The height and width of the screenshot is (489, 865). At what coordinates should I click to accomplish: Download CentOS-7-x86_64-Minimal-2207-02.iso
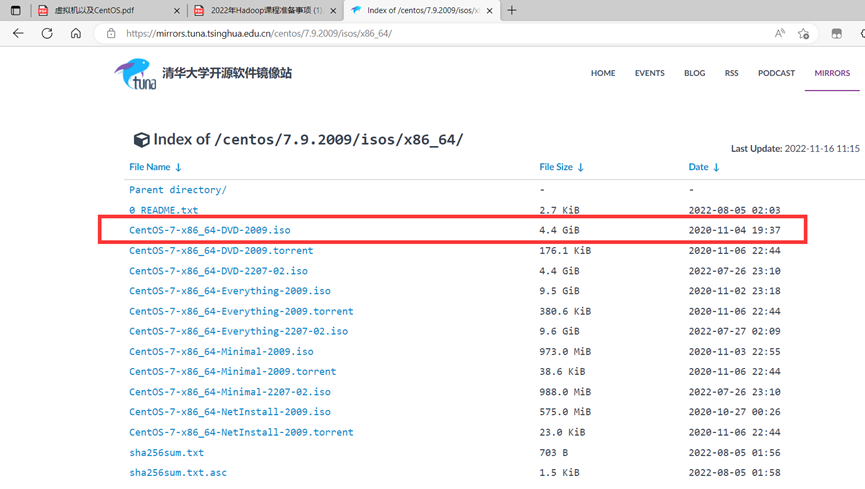(x=230, y=392)
